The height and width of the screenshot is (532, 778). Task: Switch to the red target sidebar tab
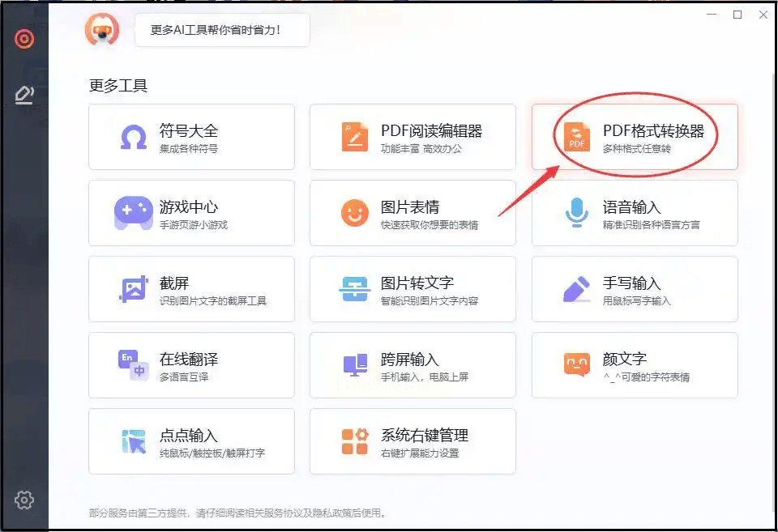coord(24,38)
